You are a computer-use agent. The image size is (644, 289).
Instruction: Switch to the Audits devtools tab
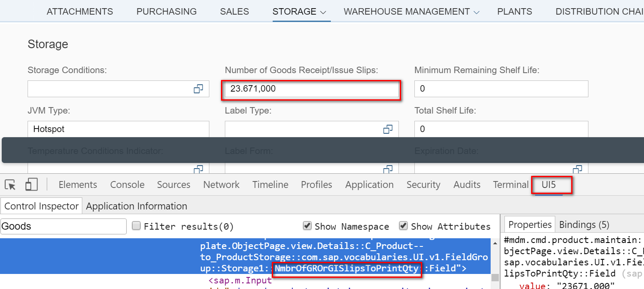(x=467, y=184)
